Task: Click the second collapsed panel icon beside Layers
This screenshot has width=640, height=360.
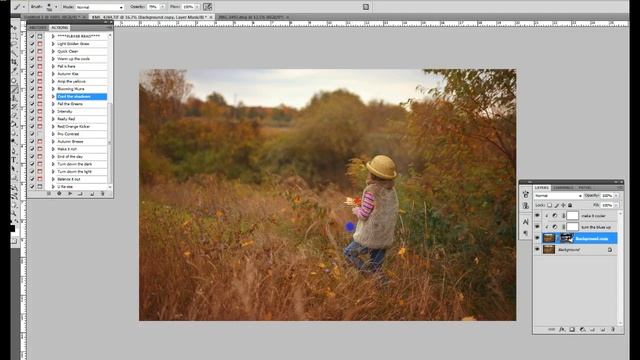Action: tap(525, 206)
